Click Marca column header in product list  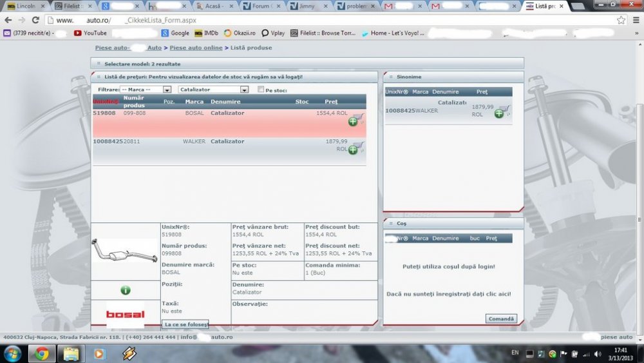click(194, 101)
